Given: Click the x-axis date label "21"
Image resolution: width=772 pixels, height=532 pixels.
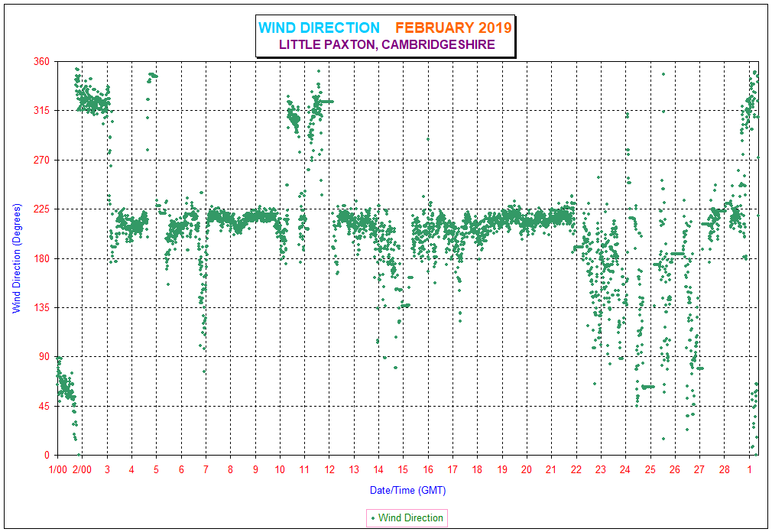Looking at the screenshot, I should point(551,469).
